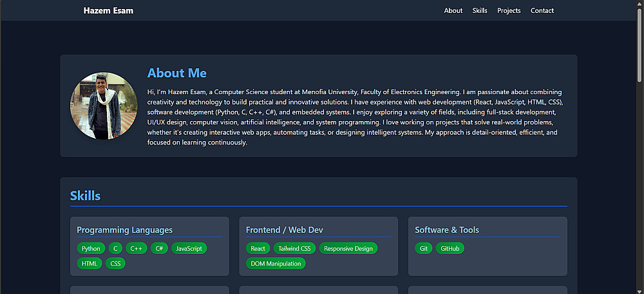Select Contact in the top navigation
644x294 pixels.
tap(542, 11)
